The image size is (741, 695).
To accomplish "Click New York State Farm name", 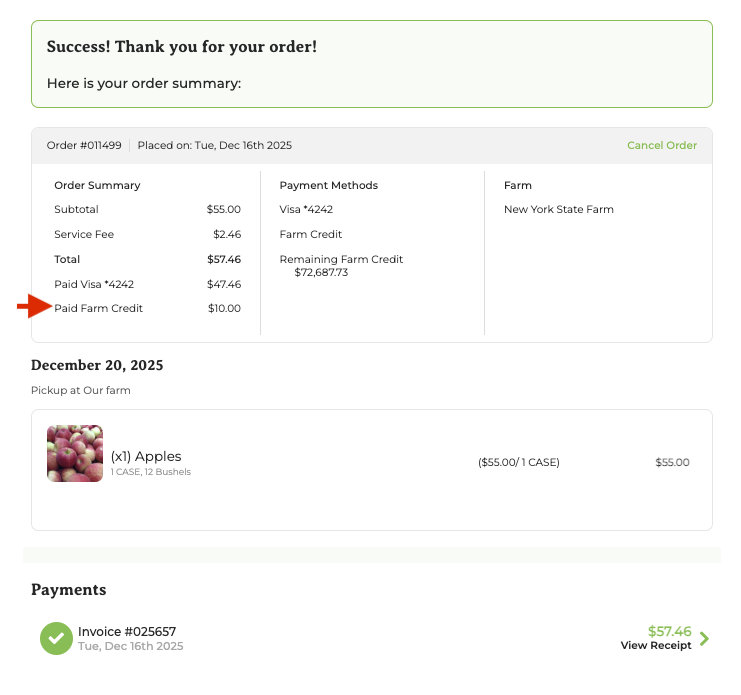I will tap(558, 209).
